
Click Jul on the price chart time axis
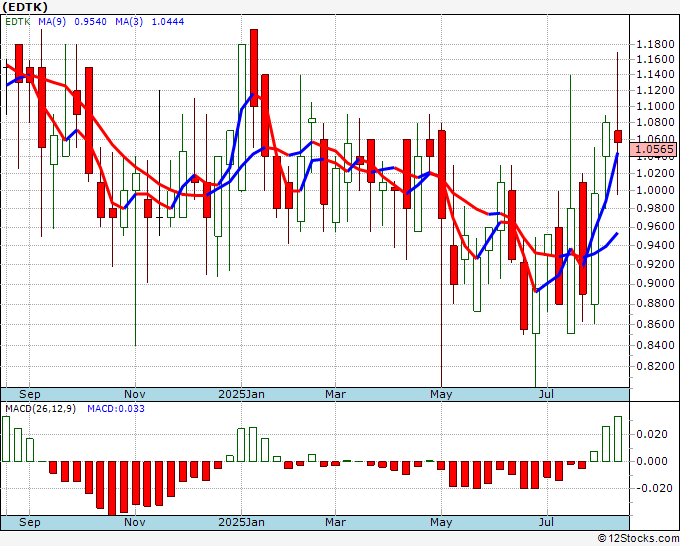pyautogui.click(x=546, y=394)
